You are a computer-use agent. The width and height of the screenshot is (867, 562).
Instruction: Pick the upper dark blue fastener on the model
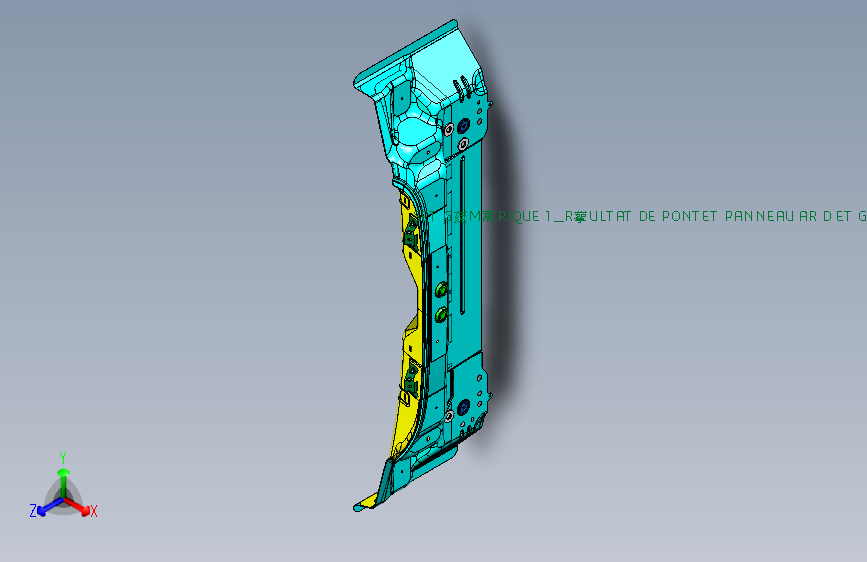point(464,124)
